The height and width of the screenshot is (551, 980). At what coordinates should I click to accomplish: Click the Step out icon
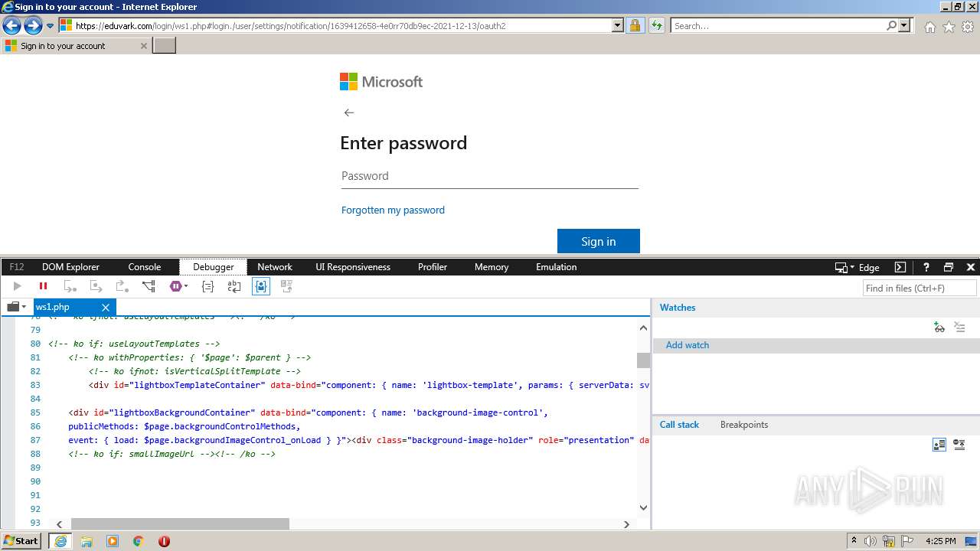click(x=122, y=286)
